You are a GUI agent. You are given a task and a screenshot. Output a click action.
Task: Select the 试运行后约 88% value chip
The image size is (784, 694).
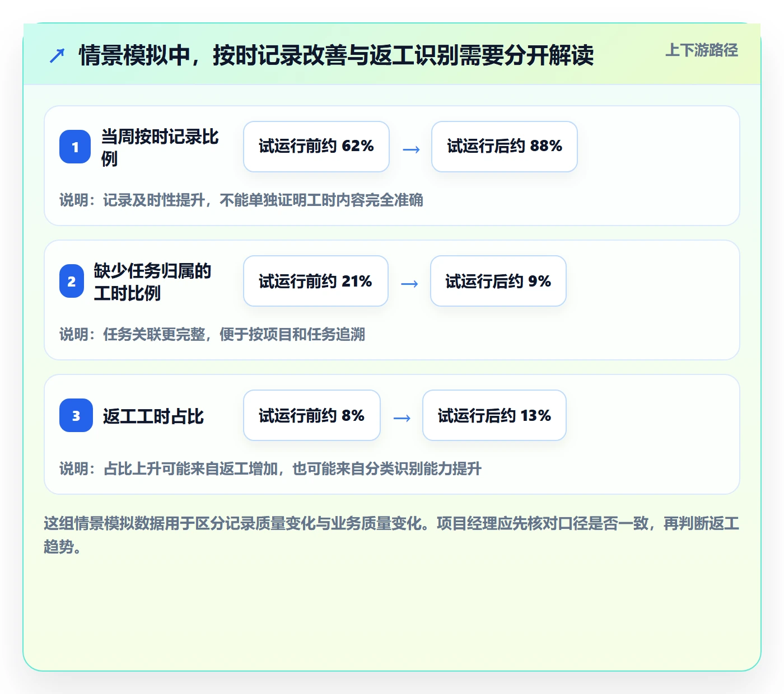(x=505, y=147)
